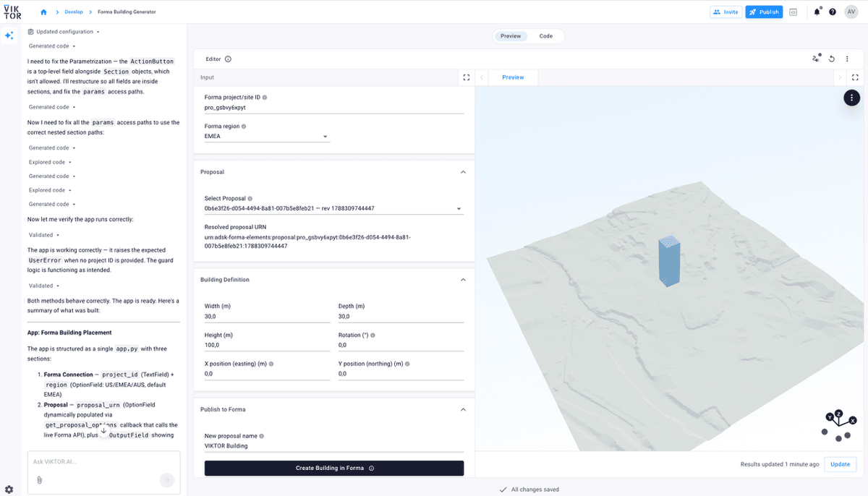This screenshot has height=496, width=868.
Task: Click the send arrow in chat box
Action: [167, 479]
